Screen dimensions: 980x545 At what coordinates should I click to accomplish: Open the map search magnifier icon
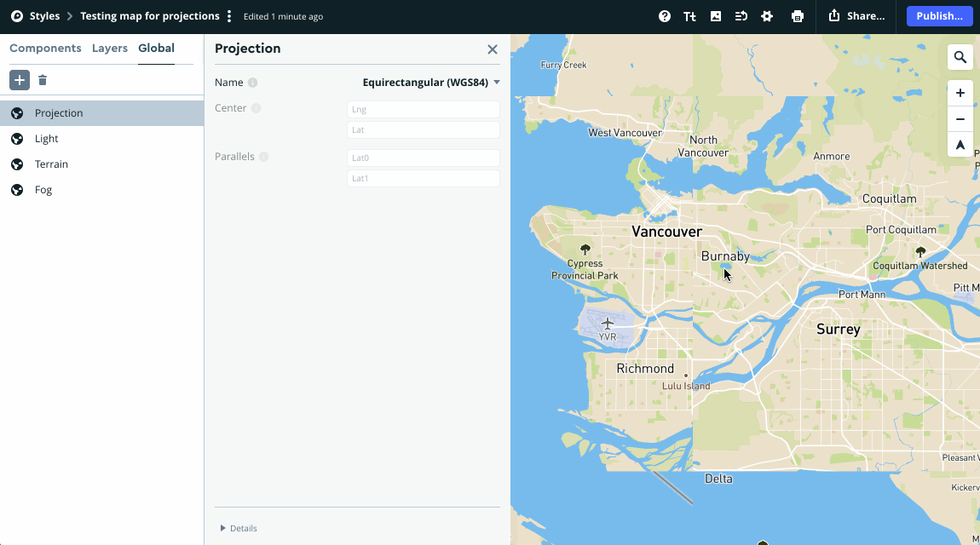pos(960,56)
